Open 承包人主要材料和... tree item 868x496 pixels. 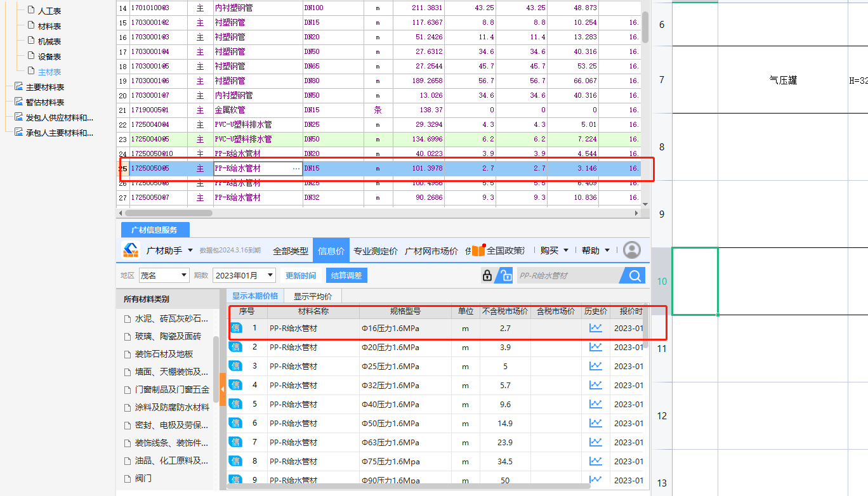tap(59, 133)
